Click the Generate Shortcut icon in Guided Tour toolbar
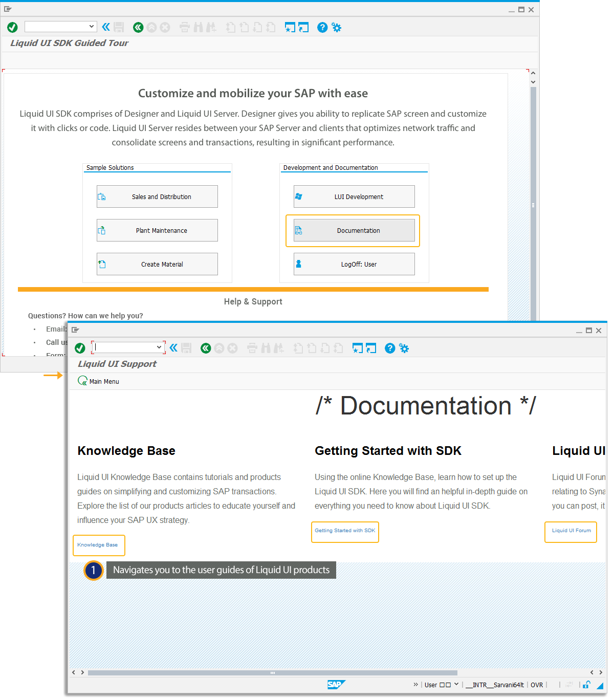The width and height of the screenshot is (614, 700). coord(303,27)
